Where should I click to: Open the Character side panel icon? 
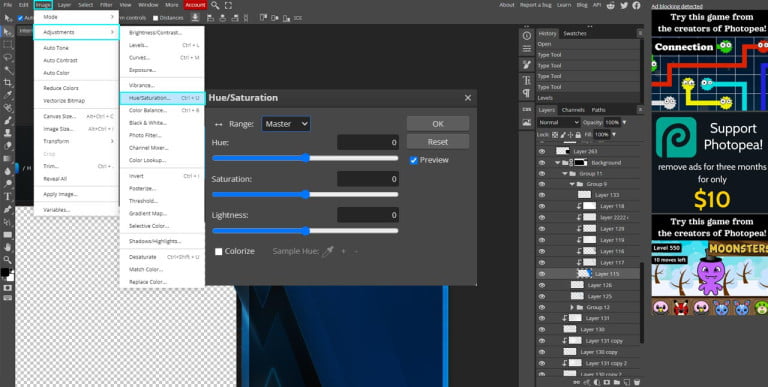pyautogui.click(x=527, y=80)
